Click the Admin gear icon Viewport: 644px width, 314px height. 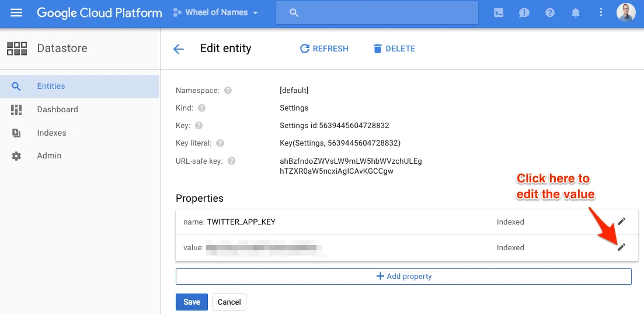16,156
